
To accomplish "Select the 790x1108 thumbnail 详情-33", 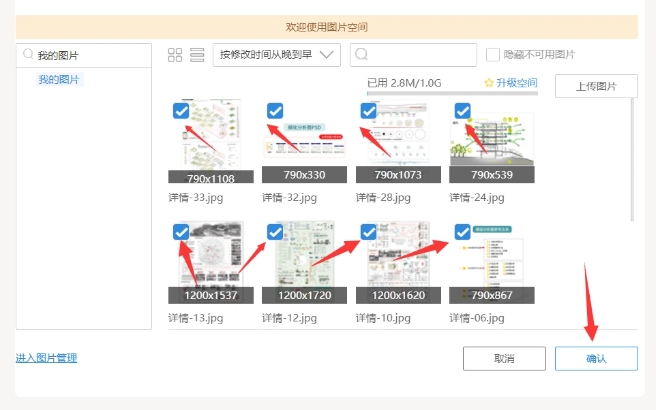I will pyautogui.click(x=211, y=141).
